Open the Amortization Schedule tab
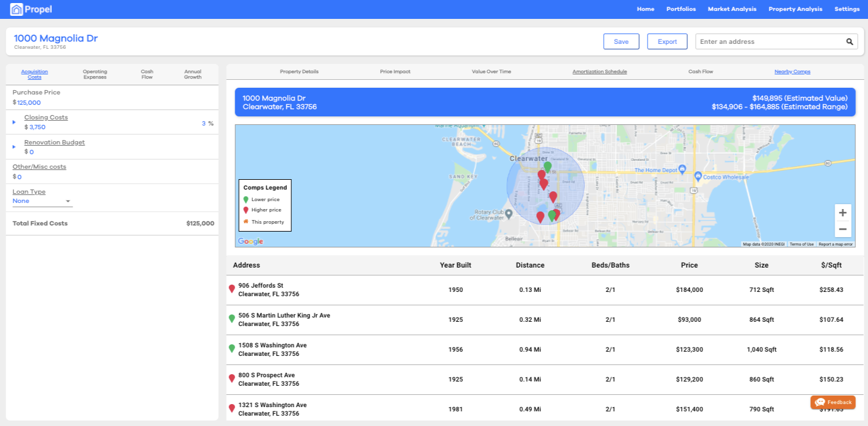Image resolution: width=868 pixels, height=426 pixels. 599,72
